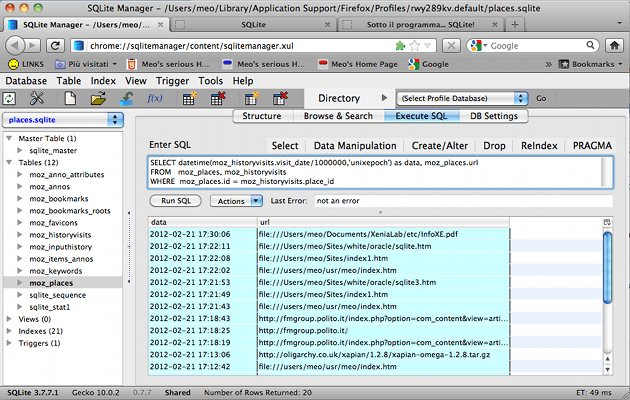Click the bookmark star in the URL bar
This screenshot has height=400, width=630.
415,45
